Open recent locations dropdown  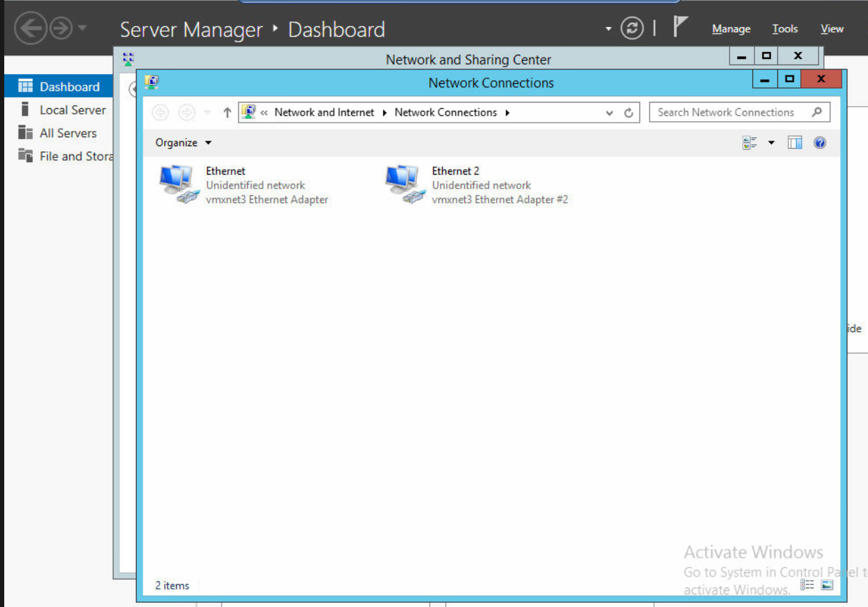point(207,112)
